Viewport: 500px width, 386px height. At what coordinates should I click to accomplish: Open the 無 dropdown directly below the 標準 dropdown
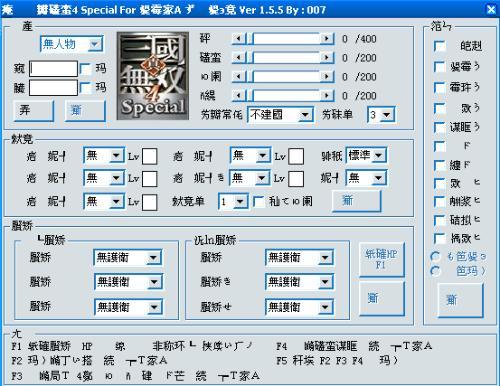(x=366, y=178)
